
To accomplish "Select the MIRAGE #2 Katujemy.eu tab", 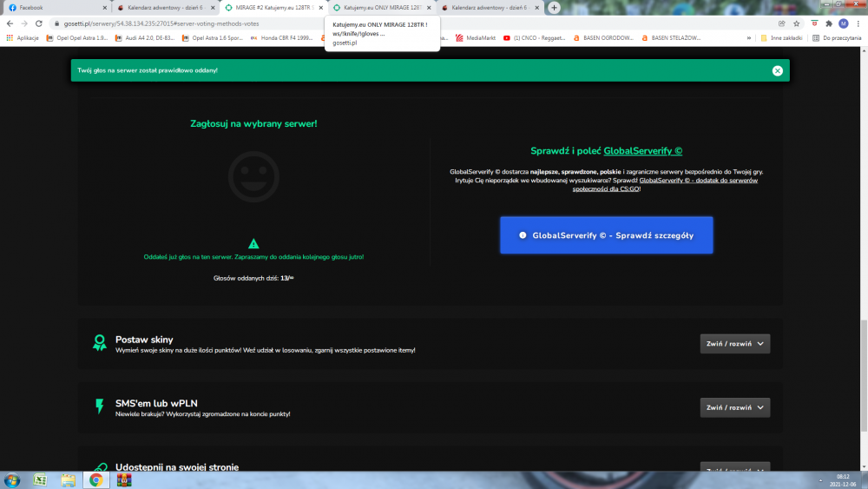I will (x=273, y=8).
